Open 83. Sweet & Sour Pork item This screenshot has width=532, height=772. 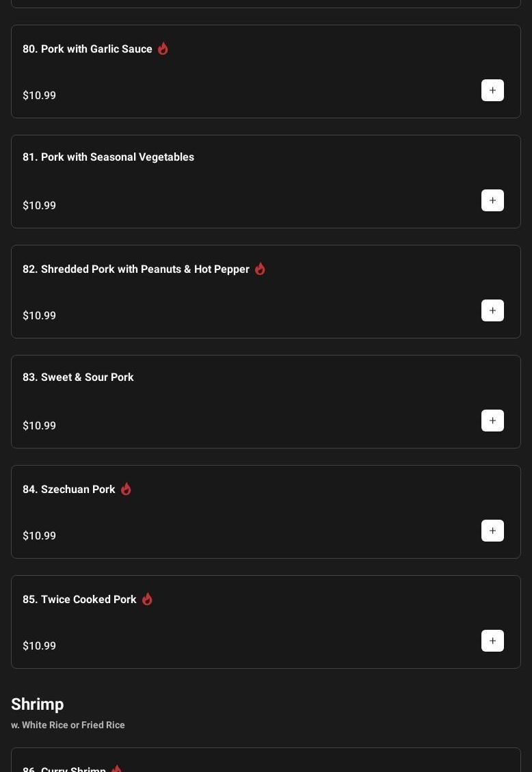(x=78, y=377)
